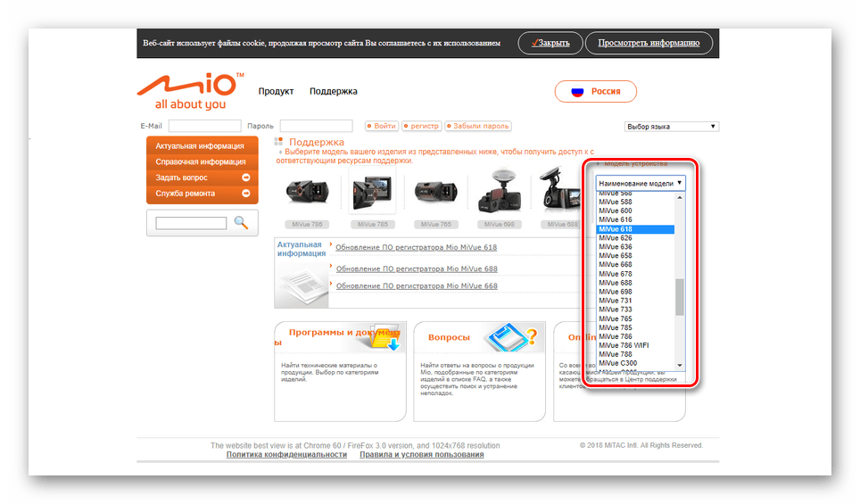The width and height of the screenshot is (860, 504).
Task: Open the MiVue 688 firmware update link
Action: coord(416,269)
